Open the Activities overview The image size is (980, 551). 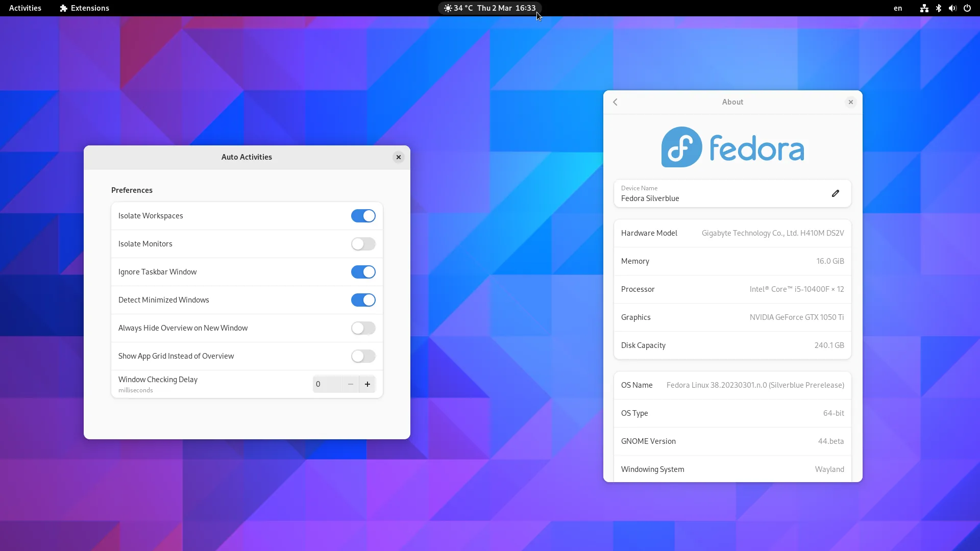pyautogui.click(x=25, y=8)
